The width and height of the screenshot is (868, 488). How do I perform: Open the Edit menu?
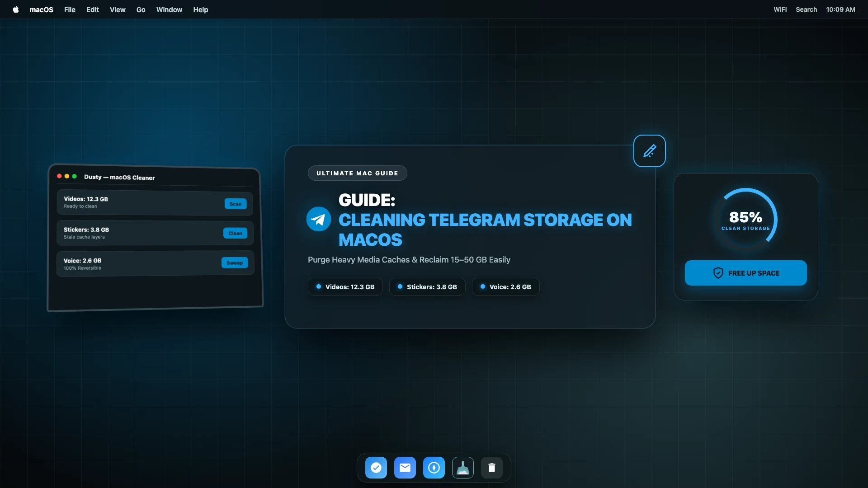[x=93, y=9]
